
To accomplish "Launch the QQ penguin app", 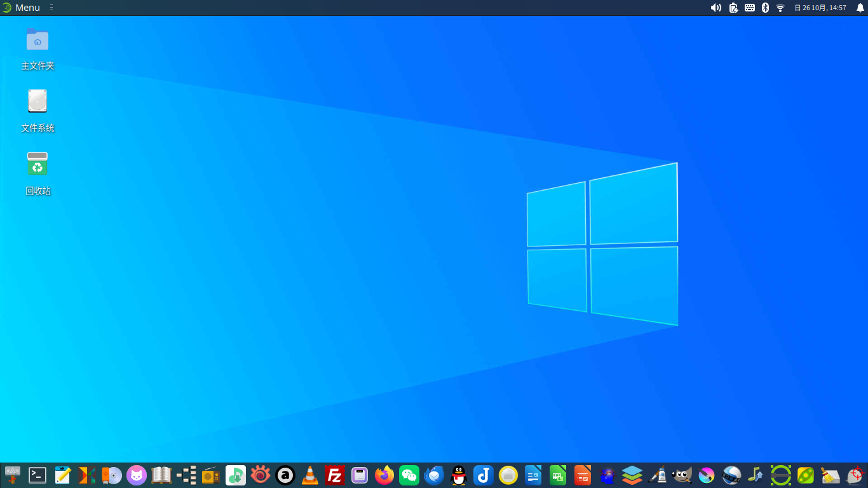I will tap(459, 475).
